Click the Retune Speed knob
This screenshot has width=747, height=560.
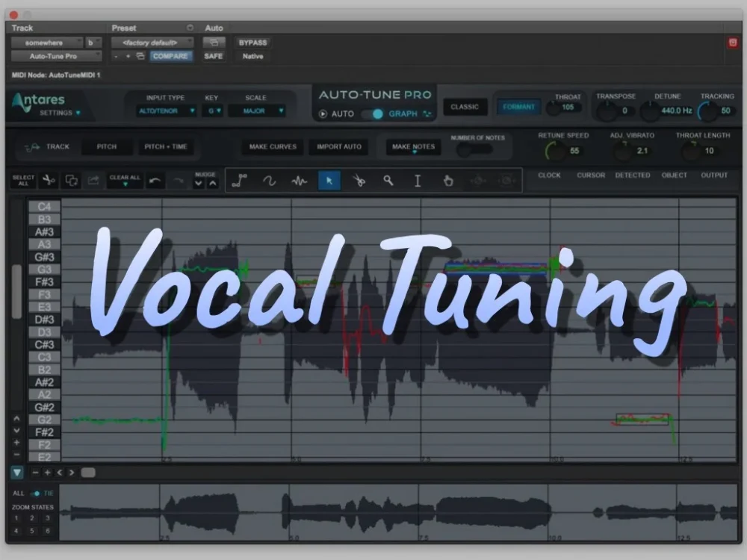point(554,151)
